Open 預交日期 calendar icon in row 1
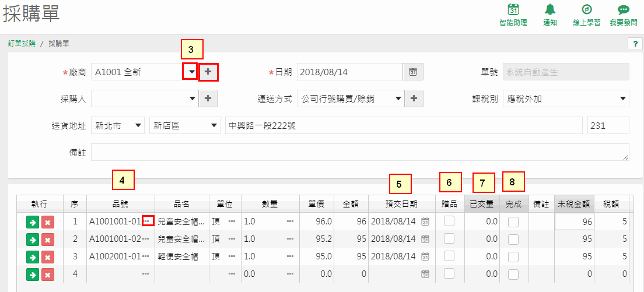Viewport: 644px width, 292px height. 425,221
